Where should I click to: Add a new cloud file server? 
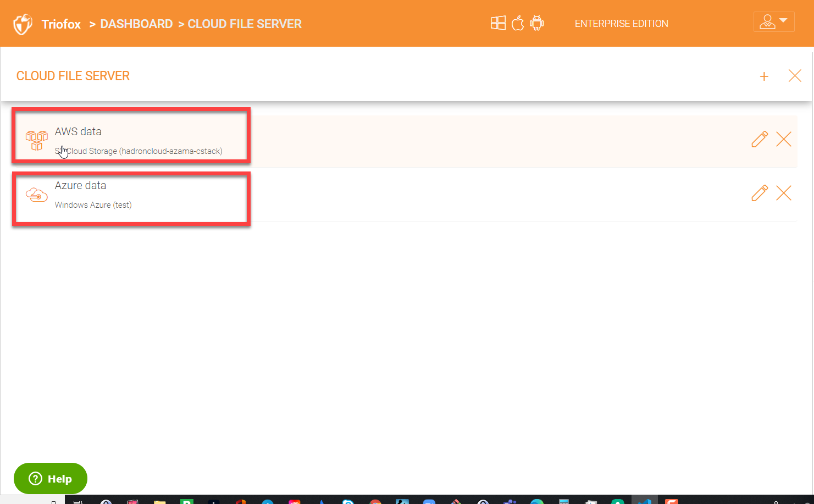coord(764,76)
